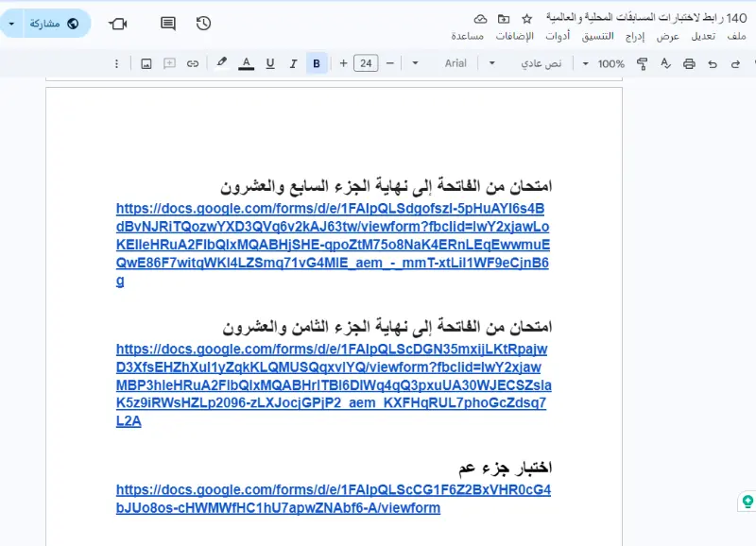Start a video meeting camera icon
The height and width of the screenshot is (546, 756).
point(117,24)
